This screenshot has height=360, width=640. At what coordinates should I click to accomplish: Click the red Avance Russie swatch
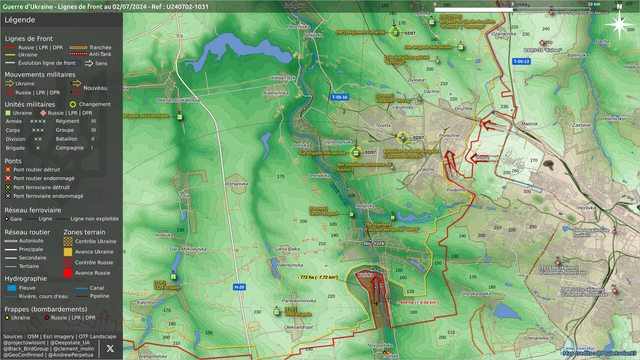click(68, 273)
